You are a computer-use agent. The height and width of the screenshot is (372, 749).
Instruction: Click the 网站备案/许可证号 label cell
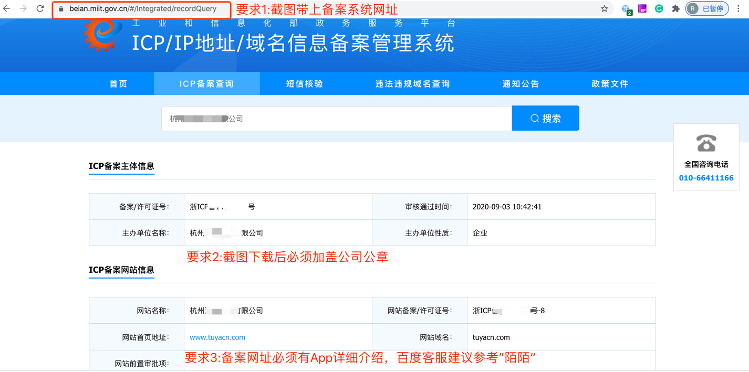click(x=420, y=310)
